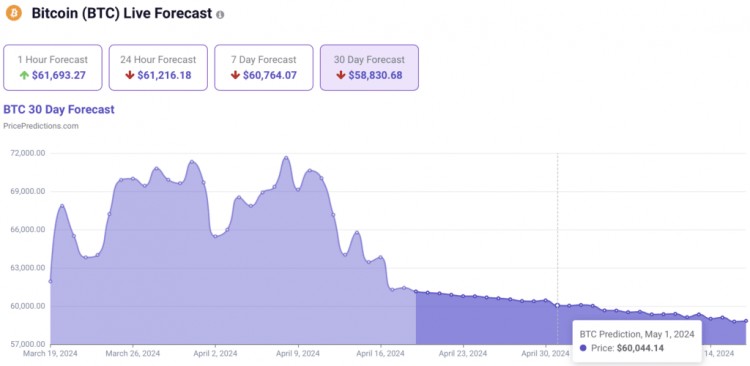
Task: Click the first chart data point at March 19
Action: (x=51, y=282)
